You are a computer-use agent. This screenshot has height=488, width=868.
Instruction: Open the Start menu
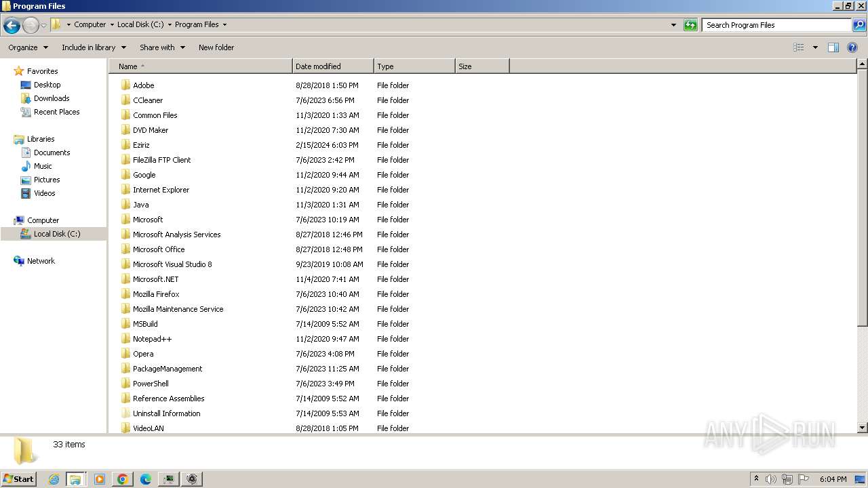coord(18,479)
